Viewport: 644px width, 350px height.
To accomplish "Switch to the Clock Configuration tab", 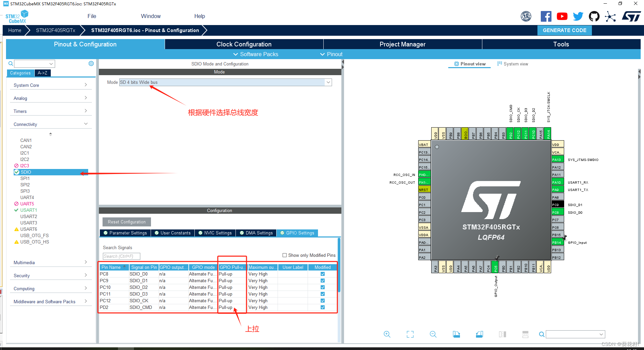I will pyautogui.click(x=244, y=44).
